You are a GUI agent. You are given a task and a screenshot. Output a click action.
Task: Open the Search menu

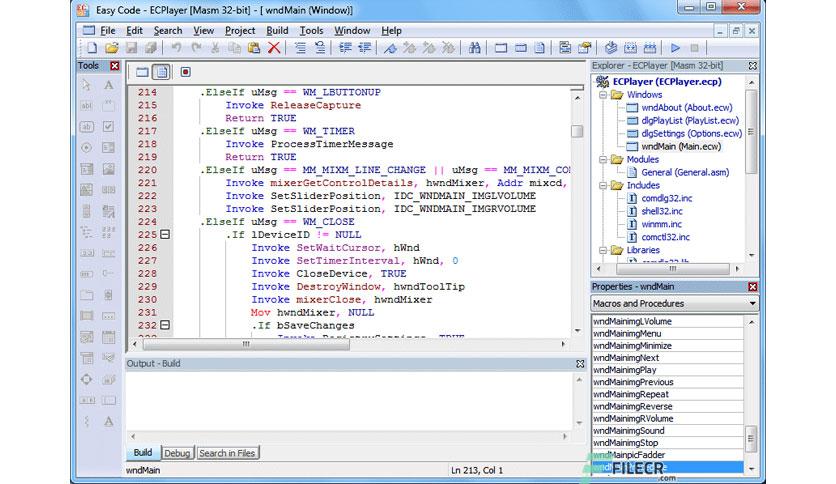tap(168, 31)
